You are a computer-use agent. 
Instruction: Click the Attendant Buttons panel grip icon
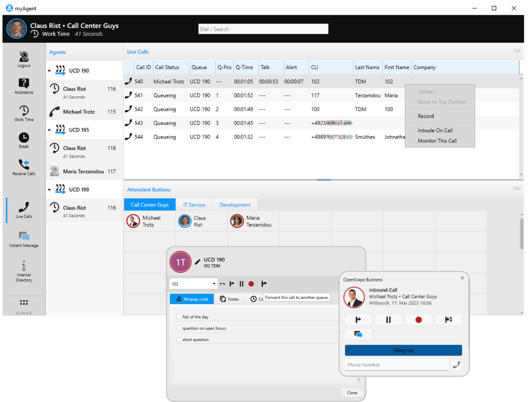pyautogui.click(x=517, y=189)
